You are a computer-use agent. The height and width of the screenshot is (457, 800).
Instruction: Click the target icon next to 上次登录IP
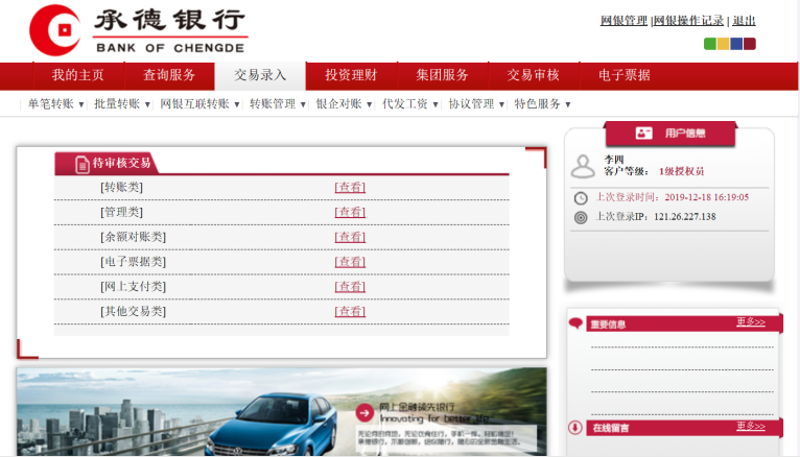[x=581, y=217]
